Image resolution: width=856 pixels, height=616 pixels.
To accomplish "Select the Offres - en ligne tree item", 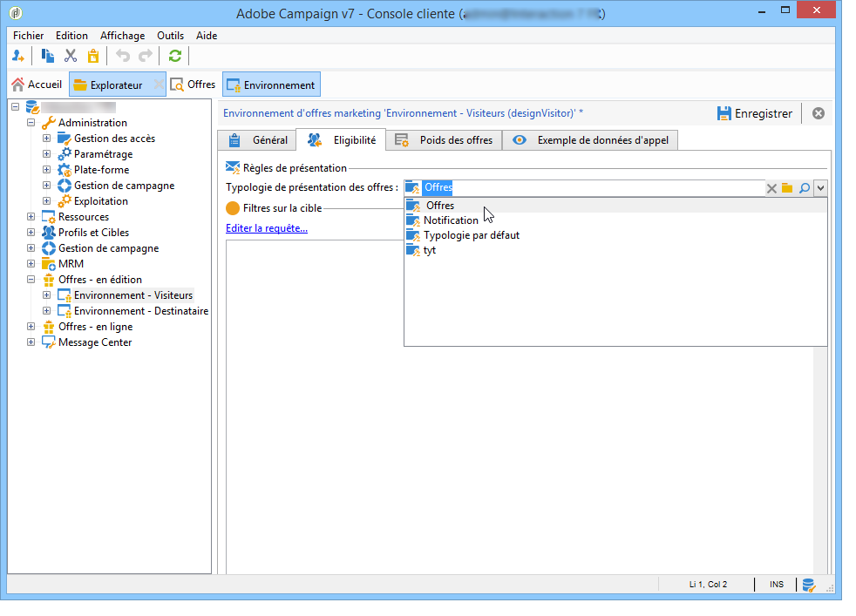I will coord(95,327).
